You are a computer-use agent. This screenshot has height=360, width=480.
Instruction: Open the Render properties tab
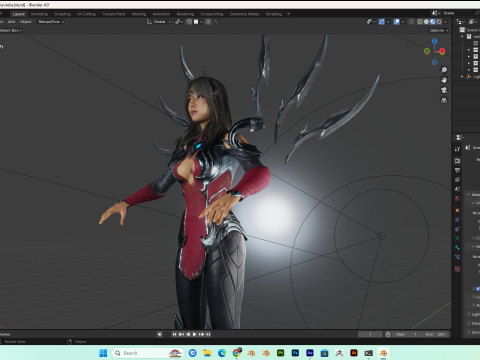coord(457,161)
